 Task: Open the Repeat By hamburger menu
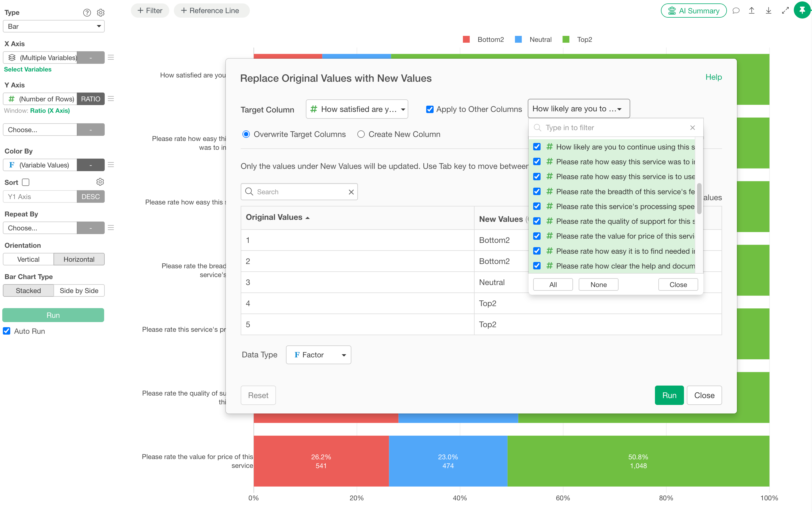[x=111, y=228]
